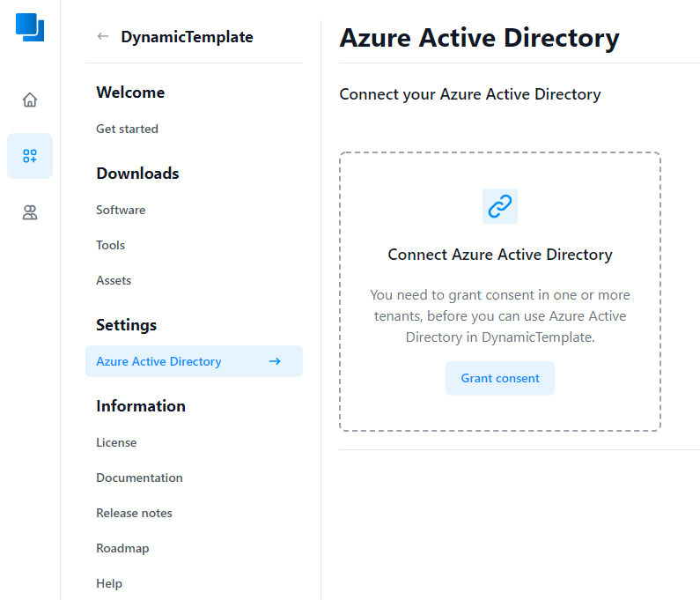Open Roadmap page

pos(122,548)
